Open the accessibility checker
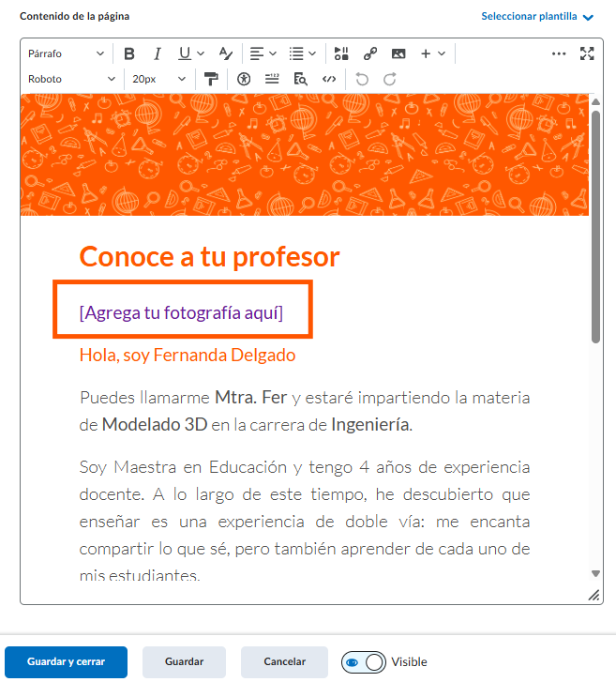 [245, 79]
